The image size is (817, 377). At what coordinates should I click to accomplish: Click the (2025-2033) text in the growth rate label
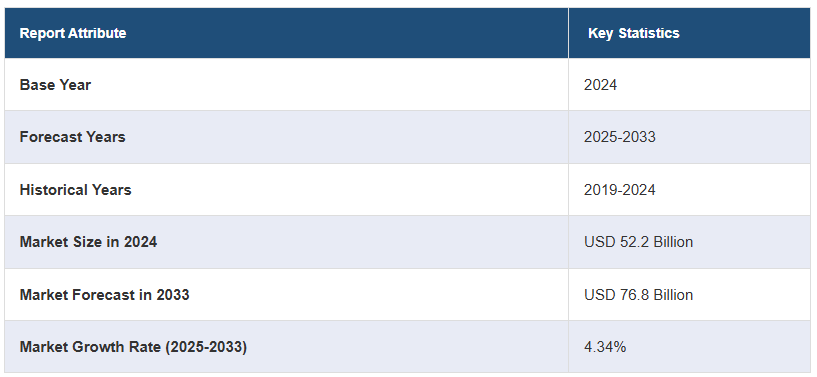(x=206, y=347)
